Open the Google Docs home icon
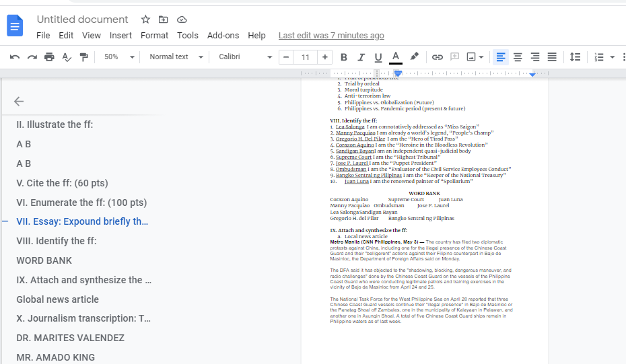The width and height of the screenshot is (626, 364). [15, 26]
